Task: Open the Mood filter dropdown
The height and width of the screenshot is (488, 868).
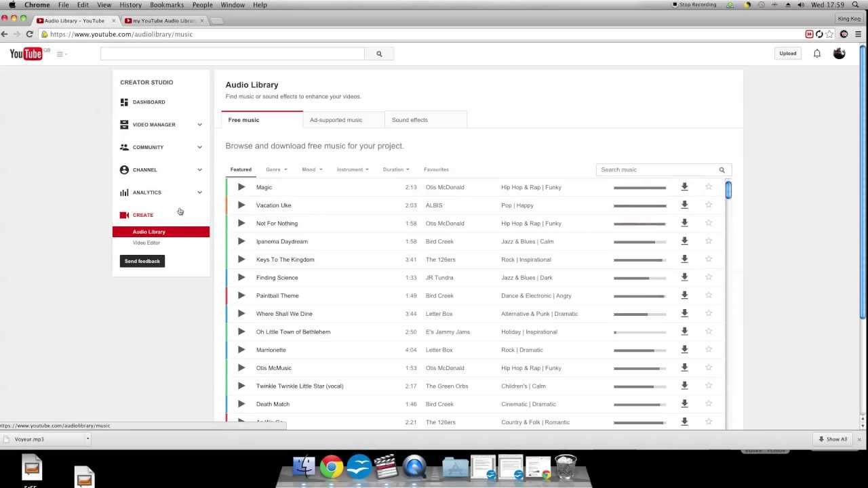Action: (312, 169)
